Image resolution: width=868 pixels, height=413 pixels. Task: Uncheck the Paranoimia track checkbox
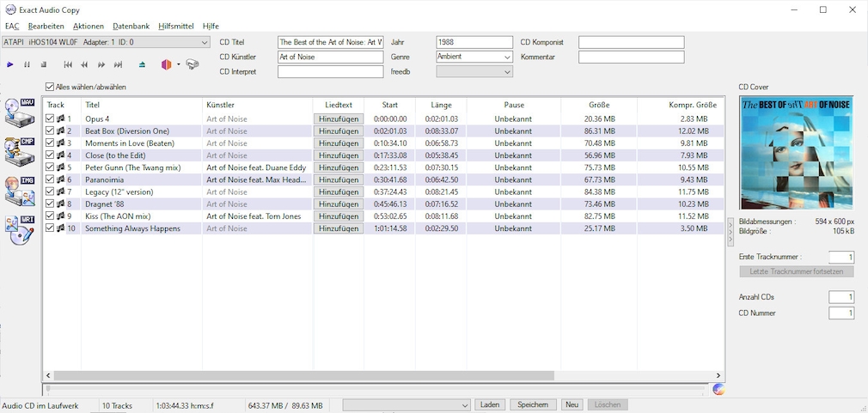(51, 179)
